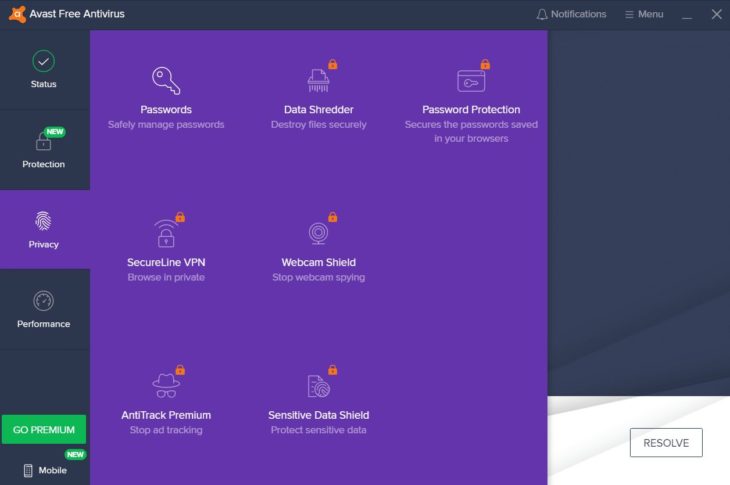The width and height of the screenshot is (730, 485).
Task: Open the Mobile section
Action: point(44,470)
